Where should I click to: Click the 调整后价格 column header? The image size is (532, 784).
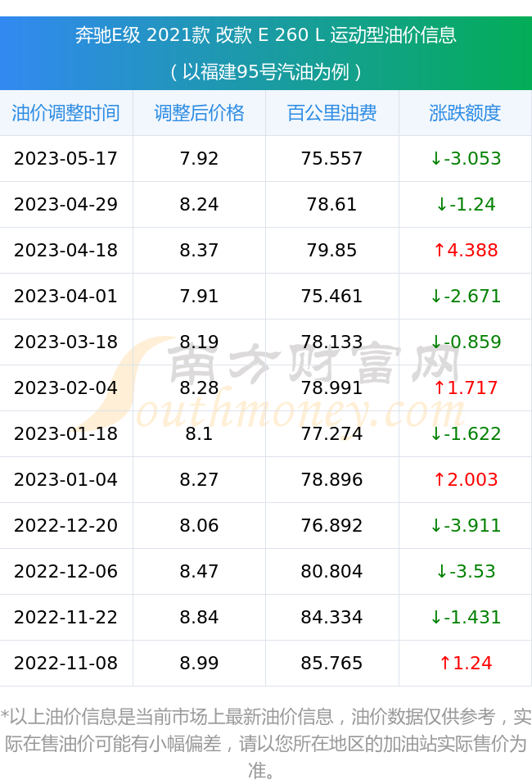point(200,113)
